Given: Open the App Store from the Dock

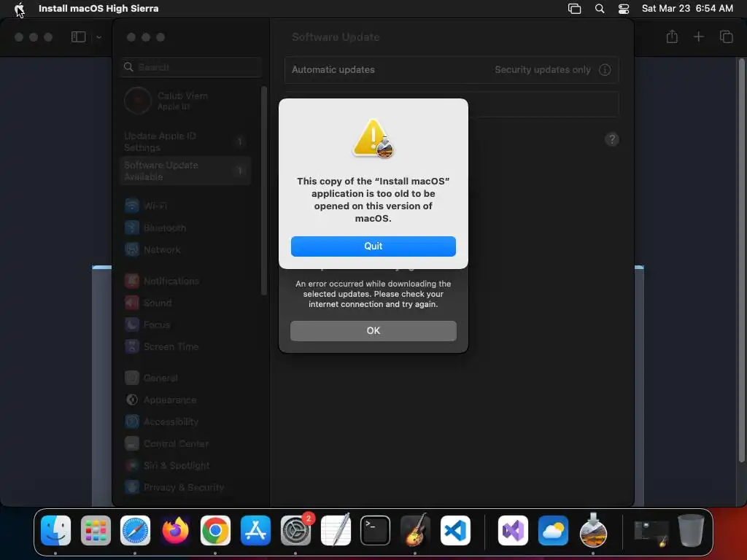Looking at the screenshot, I should click(x=255, y=531).
